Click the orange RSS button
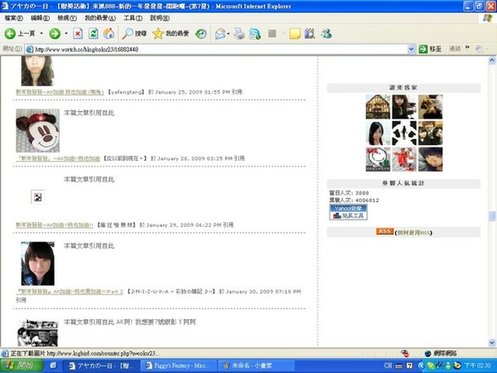This screenshot has width=497, height=373. 385,232
